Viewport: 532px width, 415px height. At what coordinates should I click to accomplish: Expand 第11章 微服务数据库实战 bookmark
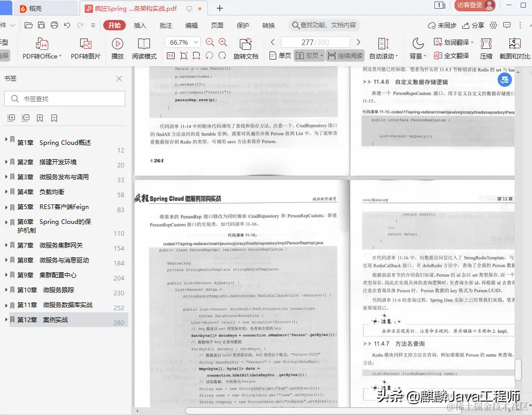click(x=6, y=305)
